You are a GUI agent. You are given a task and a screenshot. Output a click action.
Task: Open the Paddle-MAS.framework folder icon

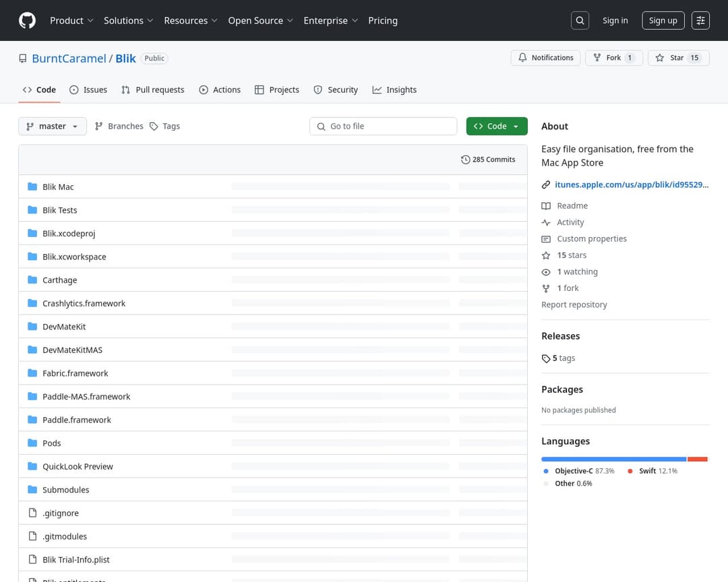coord(32,396)
